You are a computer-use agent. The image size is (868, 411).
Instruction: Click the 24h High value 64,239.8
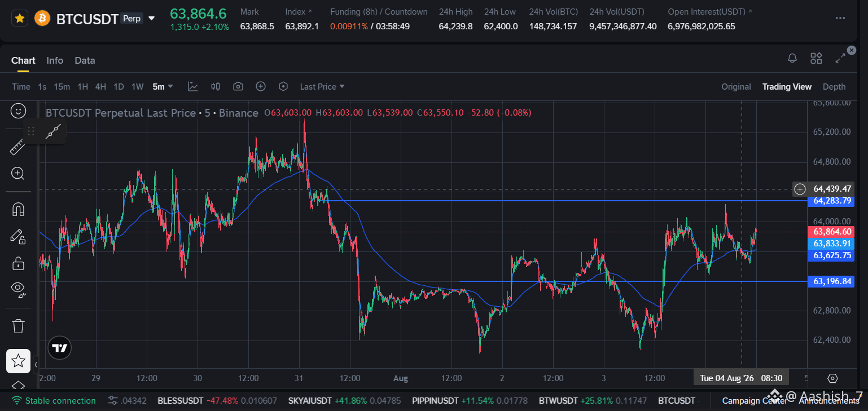point(455,26)
